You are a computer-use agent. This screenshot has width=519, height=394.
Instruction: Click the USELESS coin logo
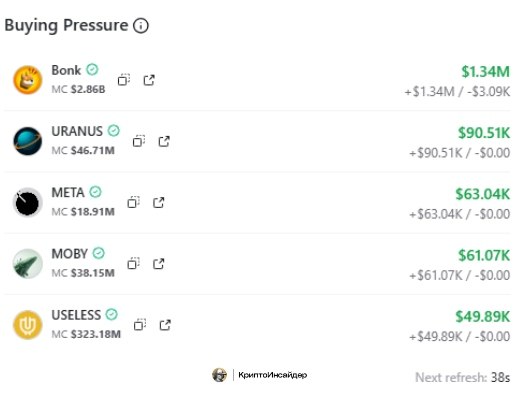tap(28, 325)
